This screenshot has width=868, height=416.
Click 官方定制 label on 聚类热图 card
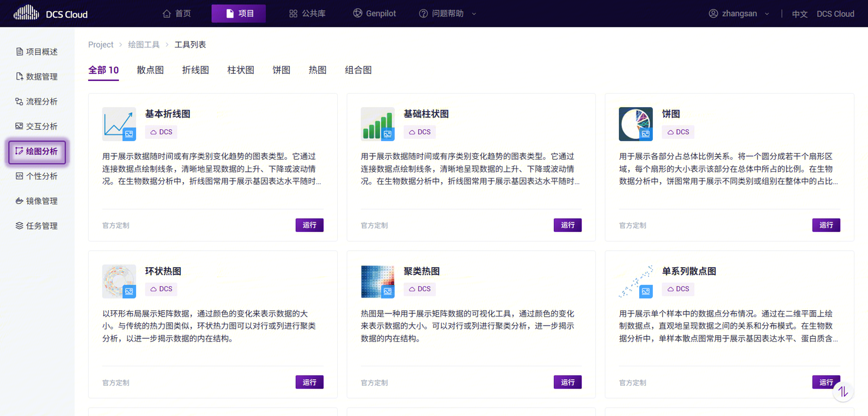(374, 383)
